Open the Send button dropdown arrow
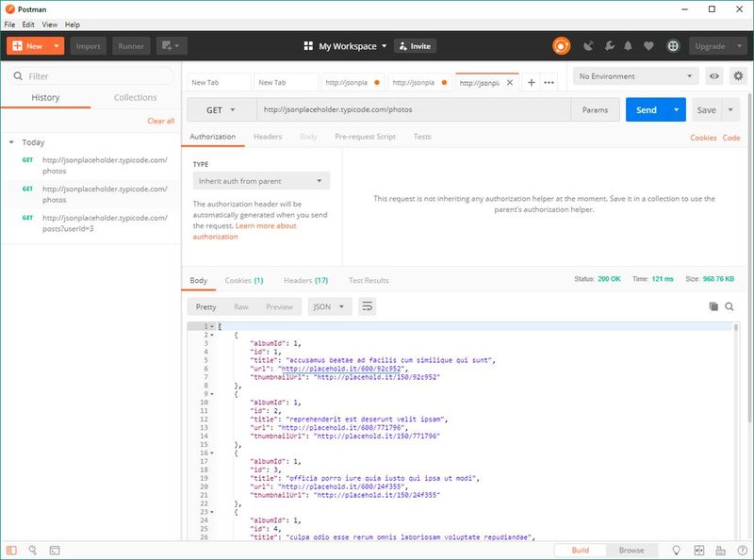Screen dimensions: 754x560 tap(676, 109)
